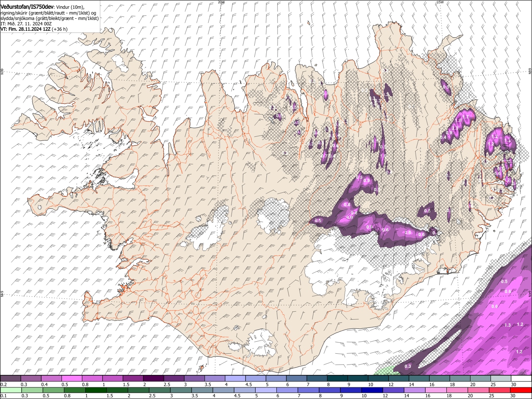This screenshot has width=532, height=399.
Task: Pick the darkest green swatch for 1, lower legend
Action: [x=96, y=390]
